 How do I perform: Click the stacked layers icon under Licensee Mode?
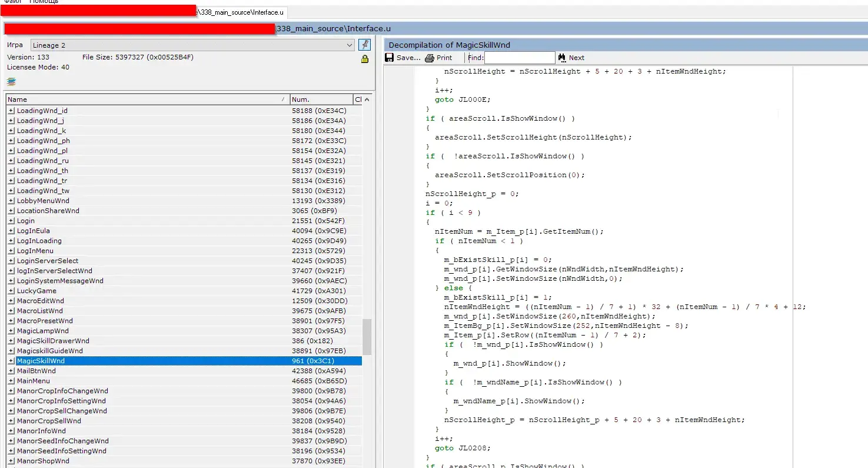[x=11, y=82]
